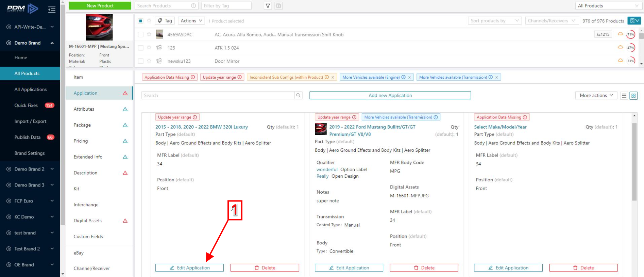The image size is (644, 277).
Task: Click the blue triangle next to Pricing
Action: [x=125, y=141]
